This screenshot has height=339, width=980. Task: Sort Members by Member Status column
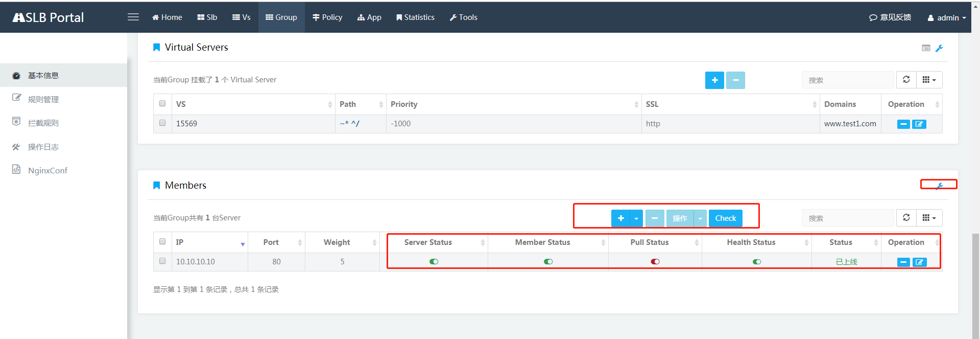[548, 242]
